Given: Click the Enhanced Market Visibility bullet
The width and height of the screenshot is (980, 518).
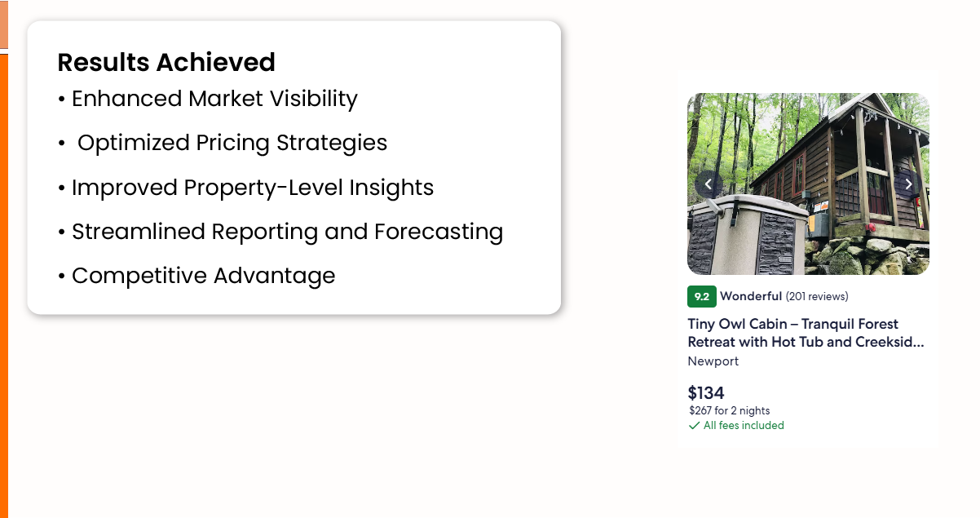Looking at the screenshot, I should pyautogui.click(x=214, y=99).
